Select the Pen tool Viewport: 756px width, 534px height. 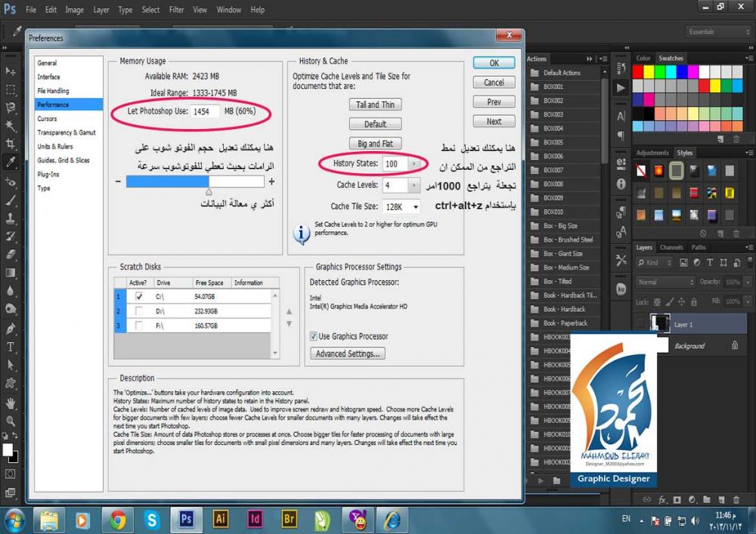coord(10,329)
